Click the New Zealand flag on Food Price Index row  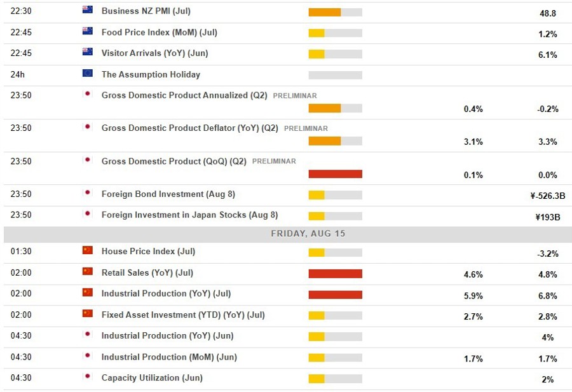(87, 32)
